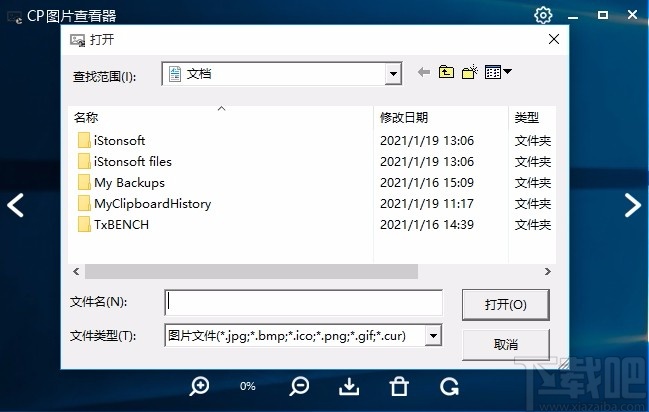The image size is (649, 412).
Task: Click the 2021/1/19 11:17 date cell
Action: 427,204
